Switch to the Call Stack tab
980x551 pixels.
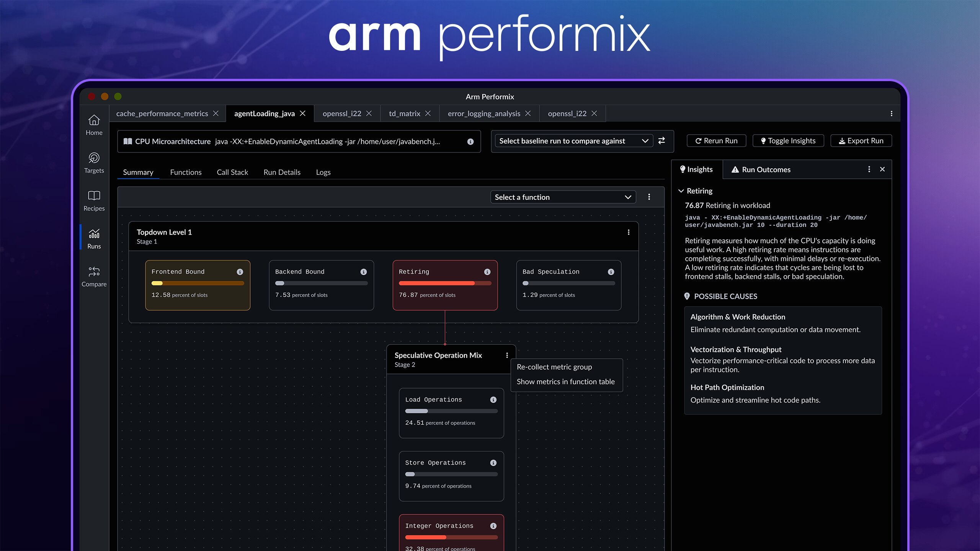pos(232,172)
